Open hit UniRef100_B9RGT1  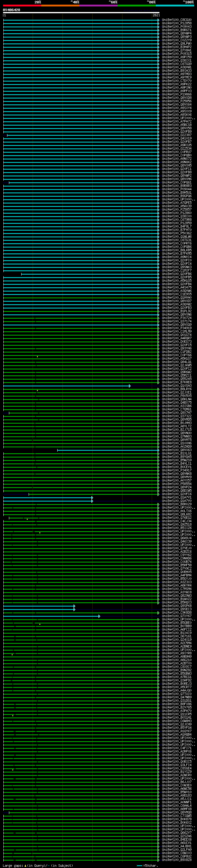[x=177, y=30]
